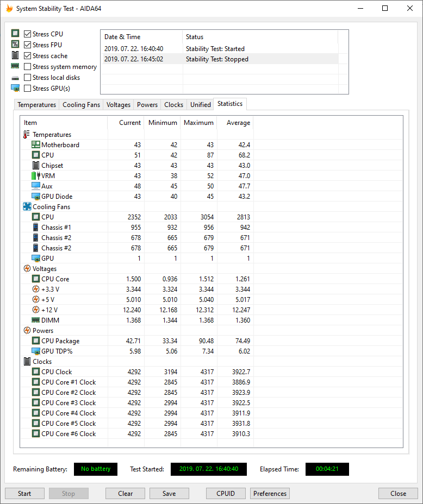Select the Unified tab
423x504 pixels.
201,105
